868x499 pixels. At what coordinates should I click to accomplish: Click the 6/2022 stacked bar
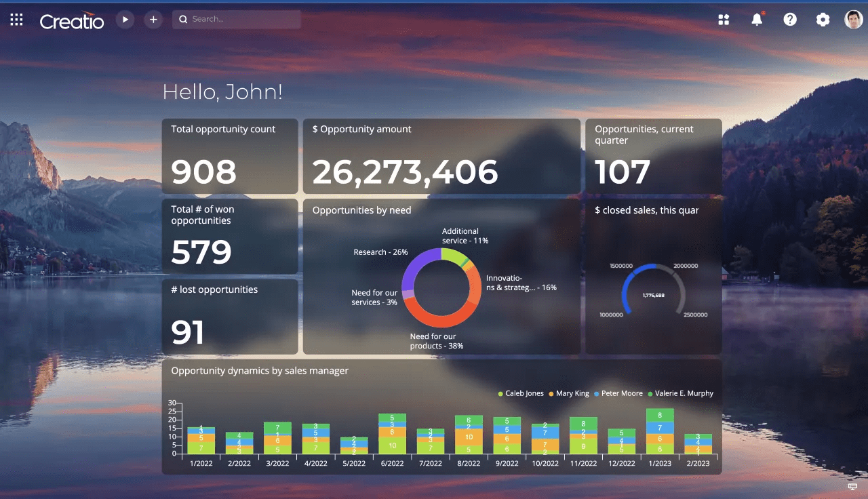click(392, 434)
